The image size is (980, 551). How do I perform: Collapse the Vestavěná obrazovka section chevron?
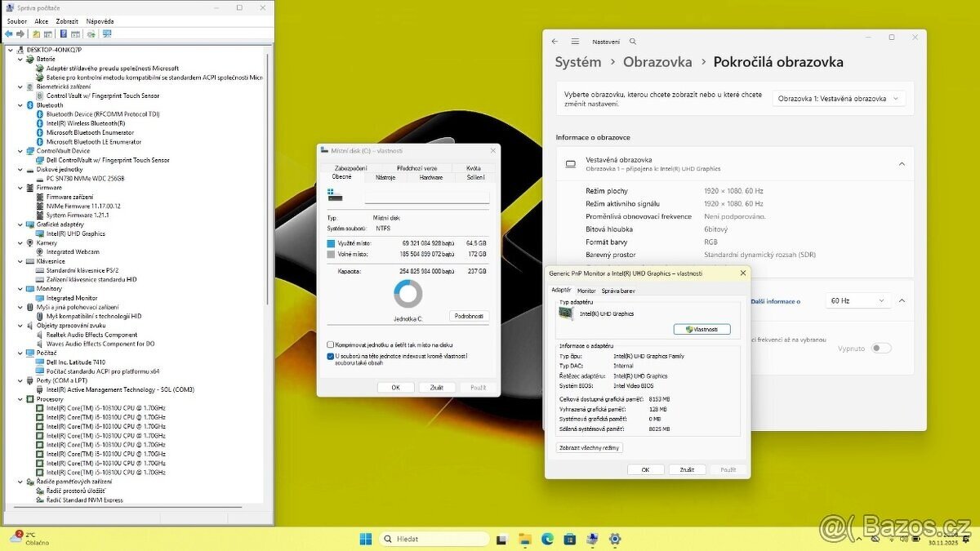point(902,163)
